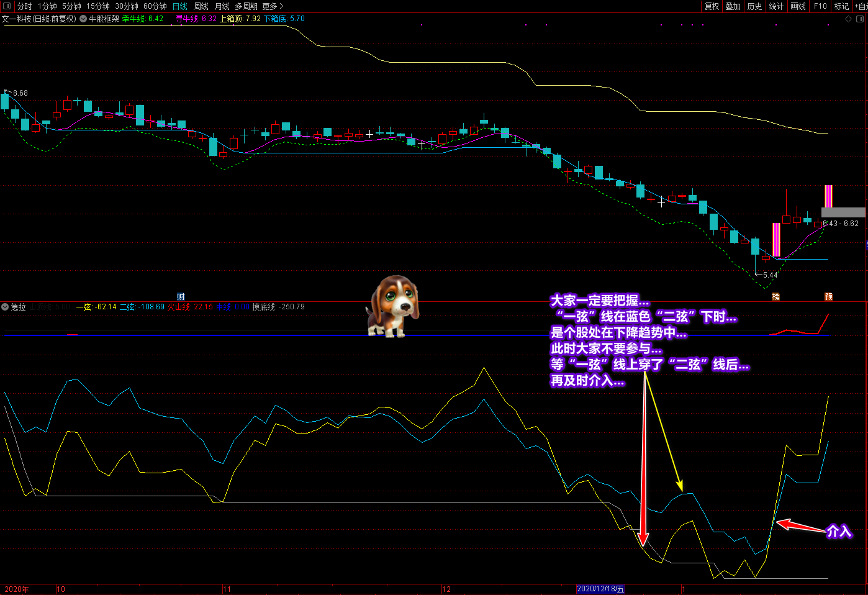The width and height of the screenshot is (868, 595).
Task: Add stock via +自选 button
Action: (861, 6)
